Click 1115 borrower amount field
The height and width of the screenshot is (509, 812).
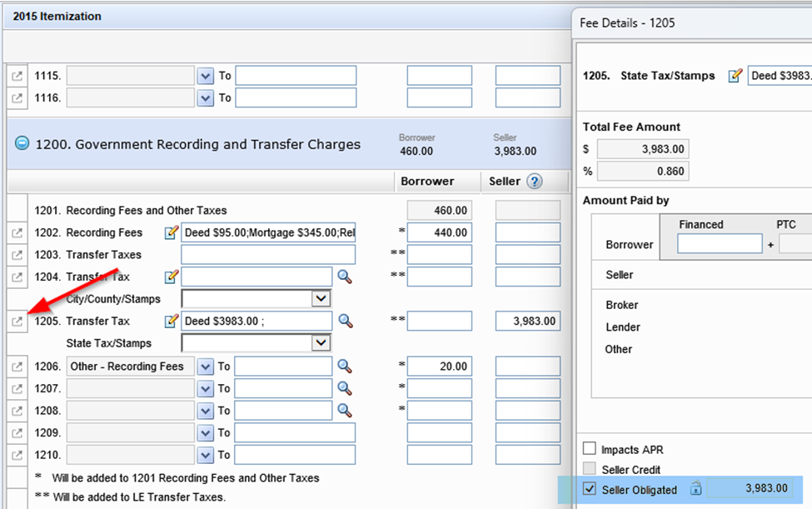pos(439,76)
